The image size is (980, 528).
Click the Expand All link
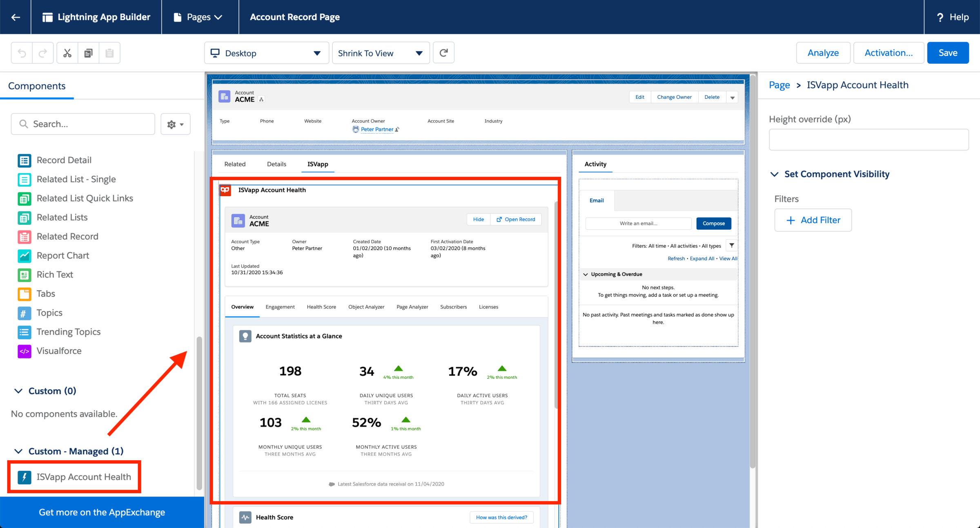coord(702,259)
